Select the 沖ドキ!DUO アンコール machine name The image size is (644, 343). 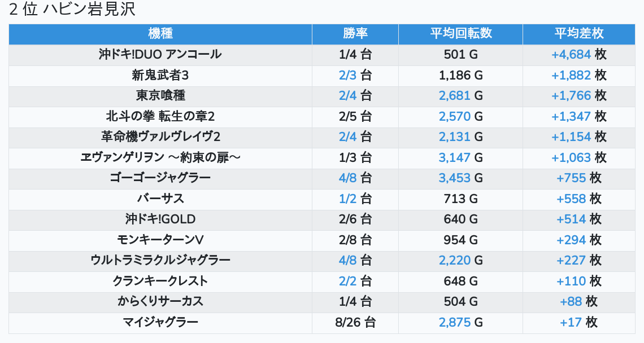pos(160,55)
